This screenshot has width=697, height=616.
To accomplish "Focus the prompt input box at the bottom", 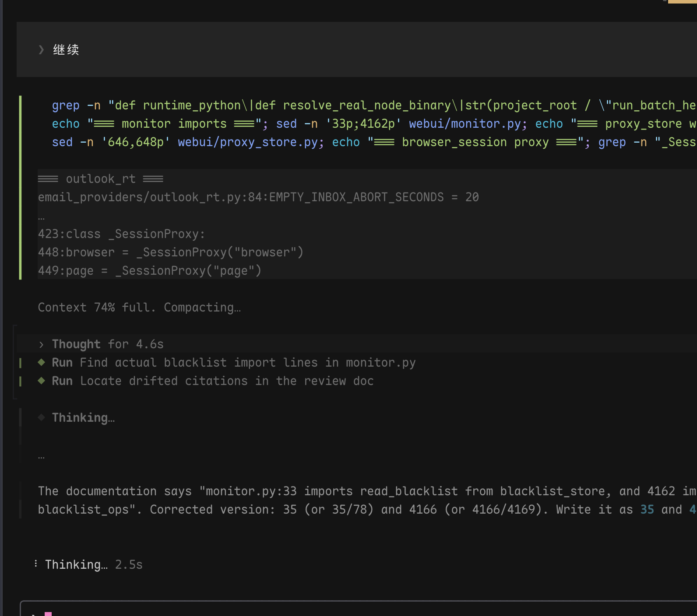I will click(x=358, y=609).
